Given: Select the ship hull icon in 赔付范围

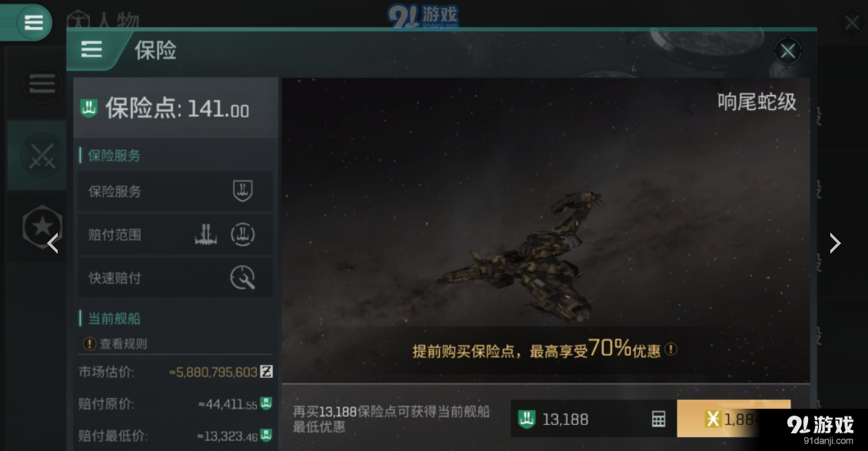Looking at the screenshot, I should pyautogui.click(x=206, y=234).
